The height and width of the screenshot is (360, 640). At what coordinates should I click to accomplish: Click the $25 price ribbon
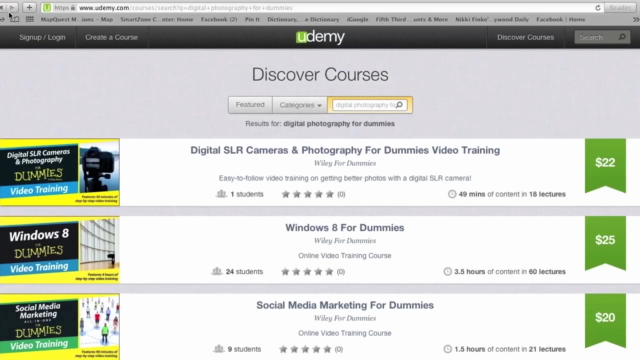(x=605, y=243)
